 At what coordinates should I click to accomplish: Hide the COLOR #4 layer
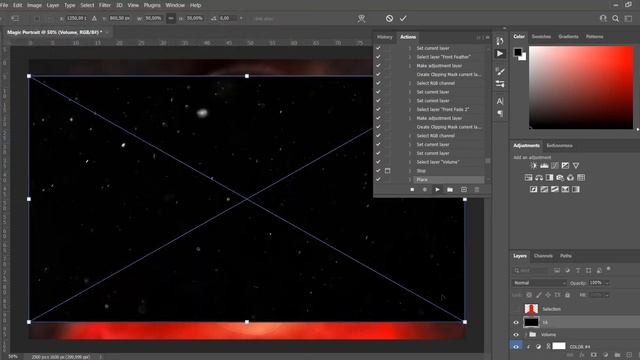[x=516, y=347]
